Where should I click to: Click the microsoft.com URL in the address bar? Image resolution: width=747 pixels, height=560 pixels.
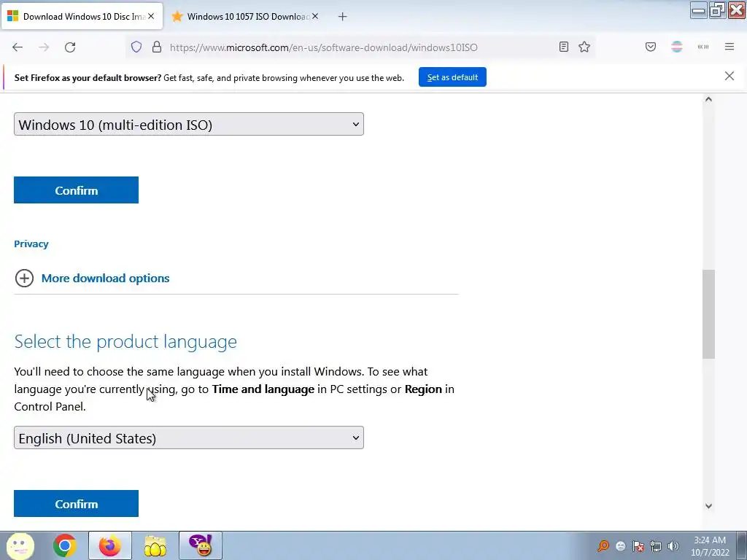(323, 47)
